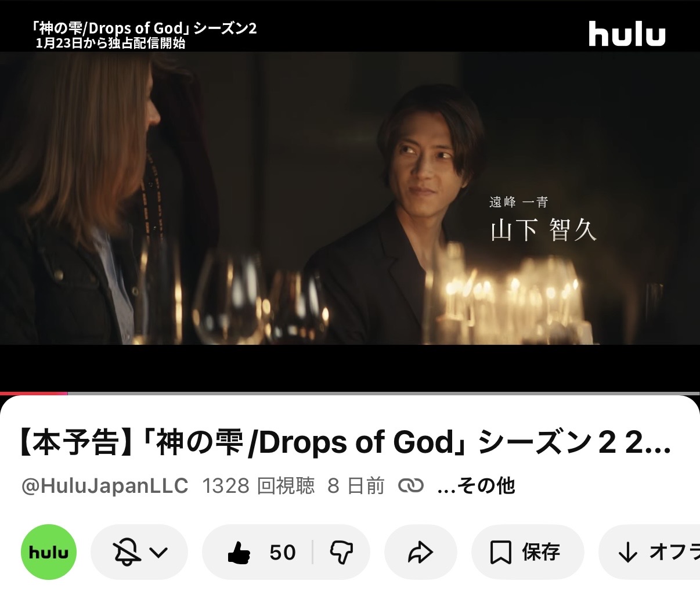Expand description via …その他
The width and height of the screenshot is (700, 595).
click(476, 485)
